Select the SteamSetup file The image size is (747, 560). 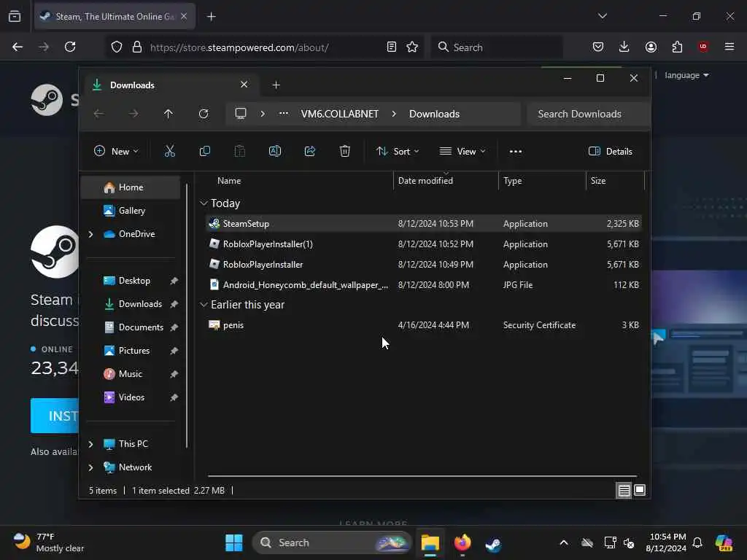(x=424, y=224)
